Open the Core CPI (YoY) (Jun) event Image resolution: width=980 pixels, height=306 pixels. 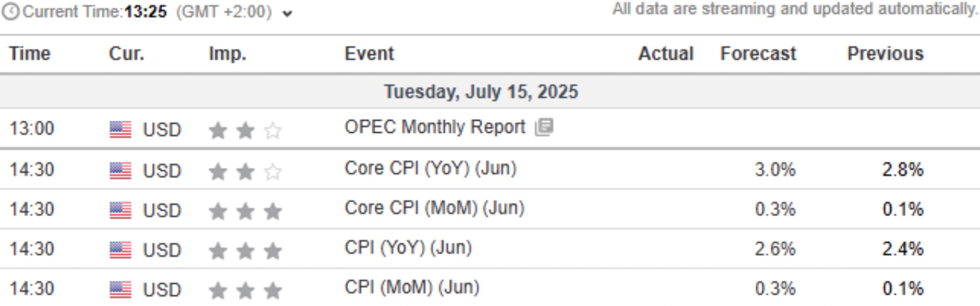(430, 169)
